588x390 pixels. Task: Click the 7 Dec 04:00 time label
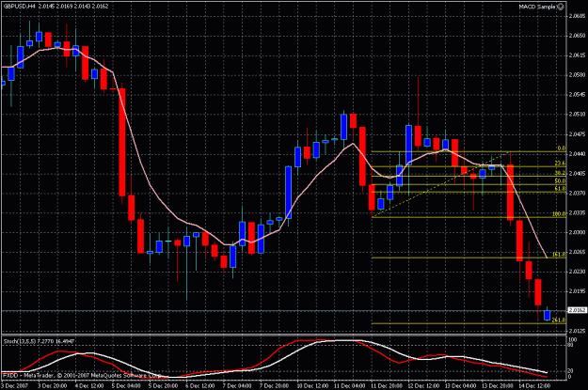tap(237, 385)
